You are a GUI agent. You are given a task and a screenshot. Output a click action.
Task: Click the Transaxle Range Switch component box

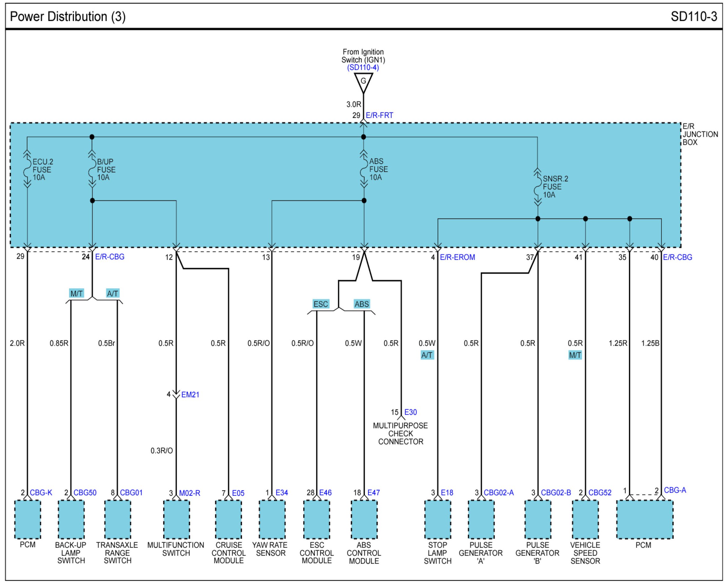(118, 520)
